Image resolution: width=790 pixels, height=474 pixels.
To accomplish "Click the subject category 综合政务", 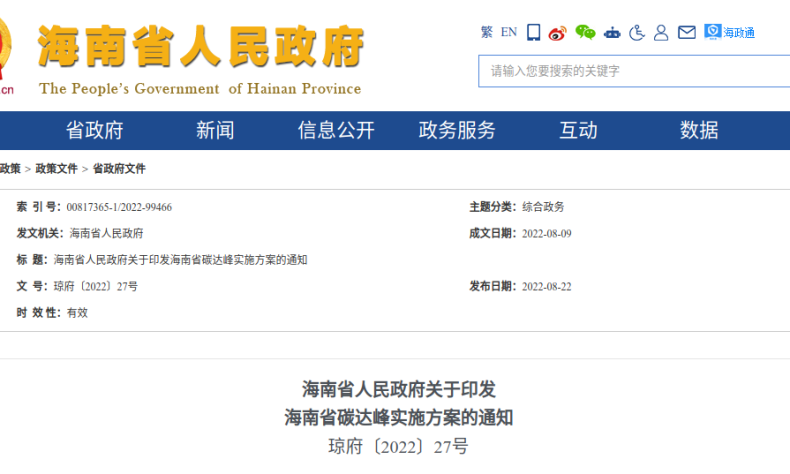I will click(543, 207).
